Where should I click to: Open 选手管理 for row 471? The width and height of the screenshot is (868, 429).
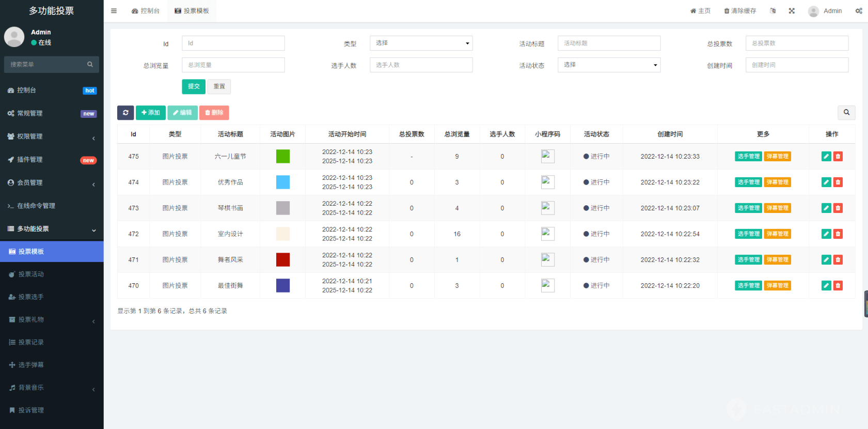click(x=748, y=260)
